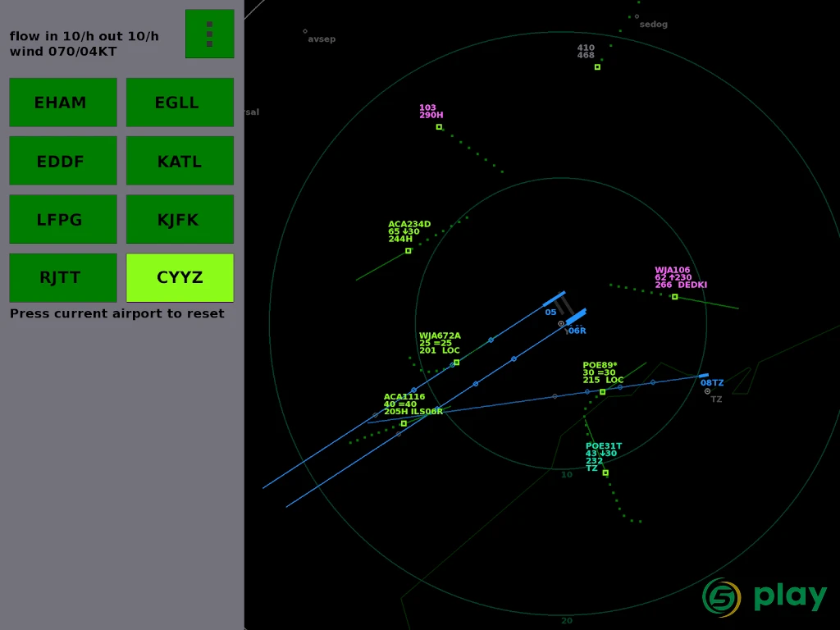Select the avsep waypoint marker
Screen dimensions: 840x630
305,31
